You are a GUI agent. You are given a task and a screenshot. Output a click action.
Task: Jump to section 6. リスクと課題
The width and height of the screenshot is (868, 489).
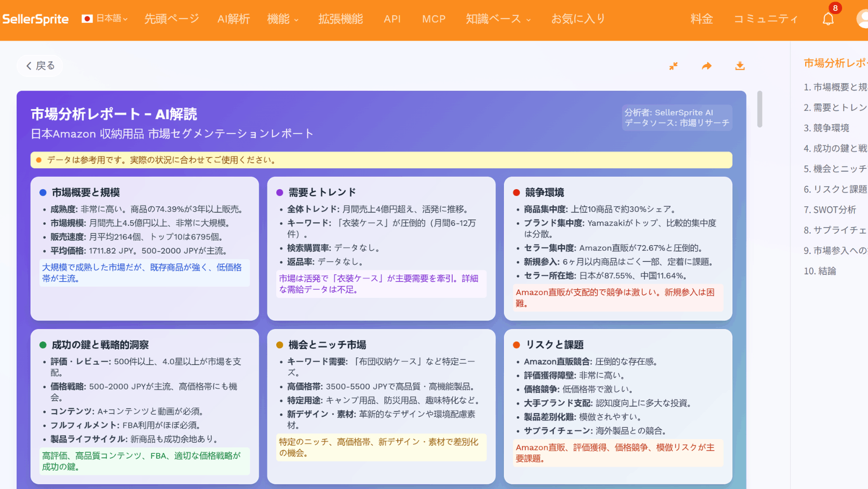[835, 189]
